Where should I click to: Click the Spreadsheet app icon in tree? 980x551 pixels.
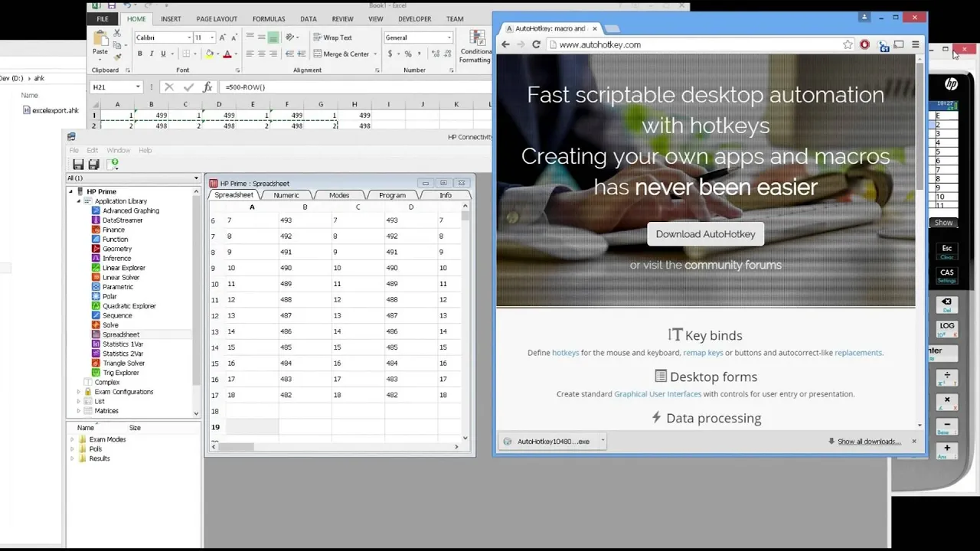(96, 334)
